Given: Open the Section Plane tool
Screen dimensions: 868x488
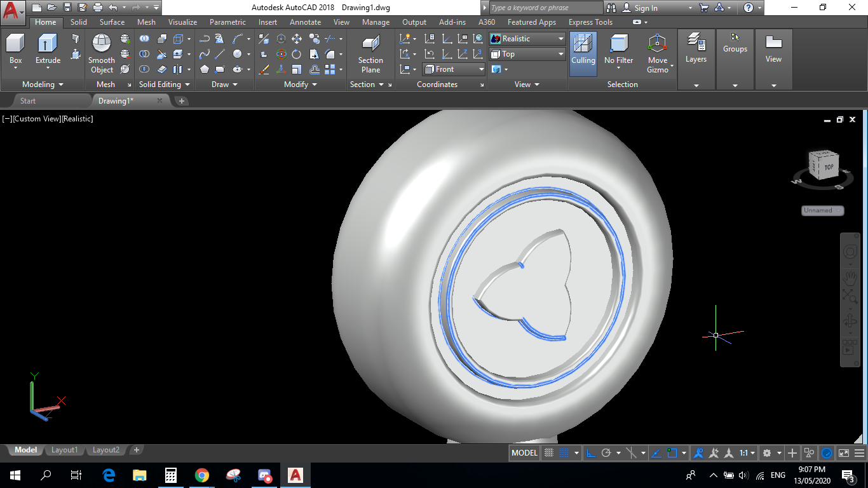Looking at the screenshot, I should pyautogui.click(x=370, y=54).
